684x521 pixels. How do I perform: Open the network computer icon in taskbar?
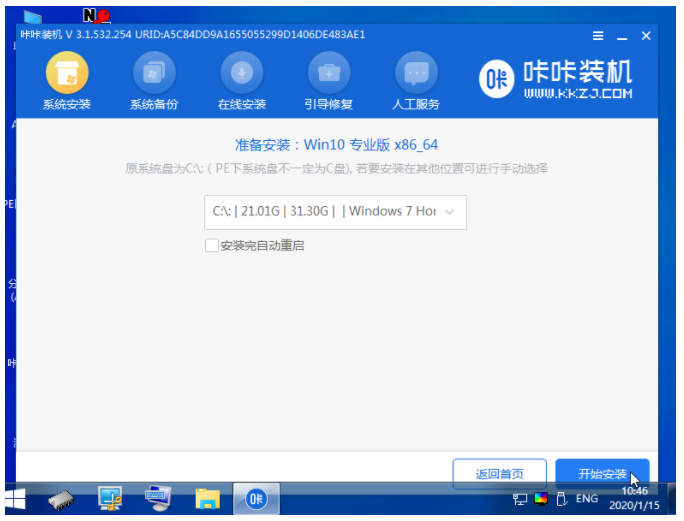pyautogui.click(x=110, y=498)
